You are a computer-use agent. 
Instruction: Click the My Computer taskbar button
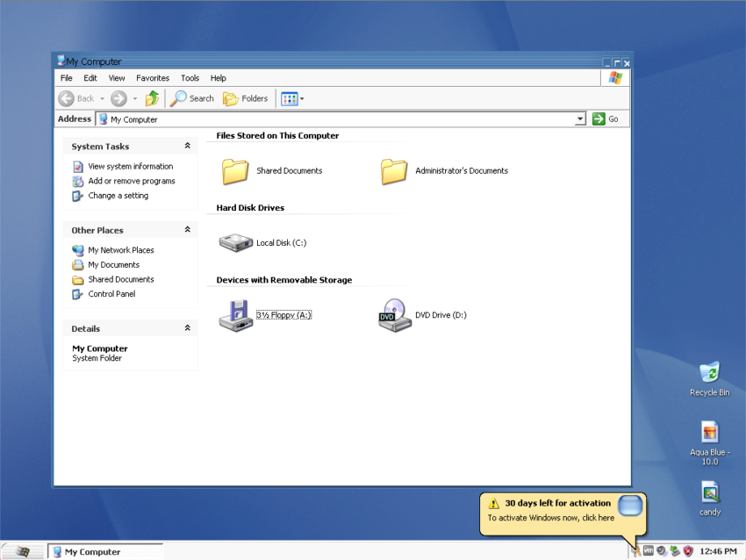tap(106, 552)
